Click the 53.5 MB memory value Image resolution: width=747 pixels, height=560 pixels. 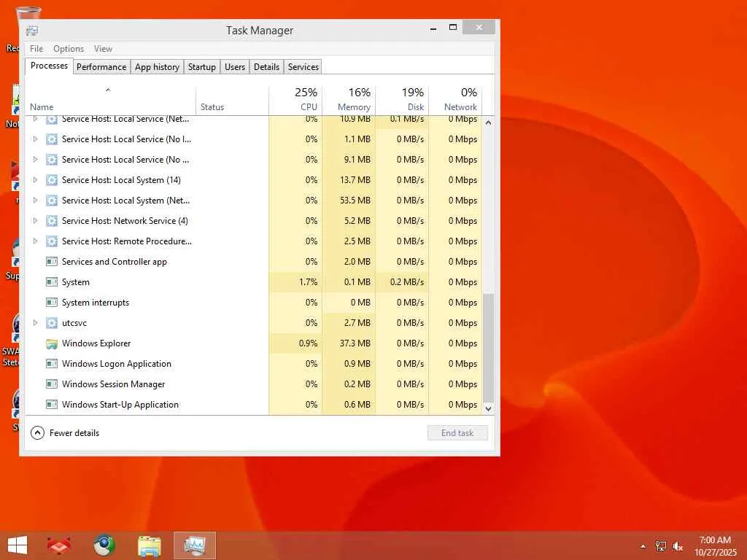(x=355, y=201)
